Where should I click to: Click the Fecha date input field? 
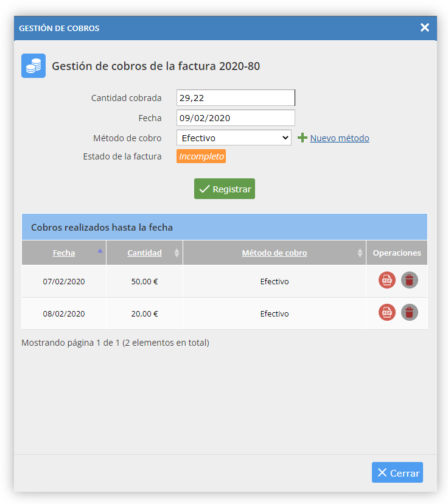click(236, 118)
